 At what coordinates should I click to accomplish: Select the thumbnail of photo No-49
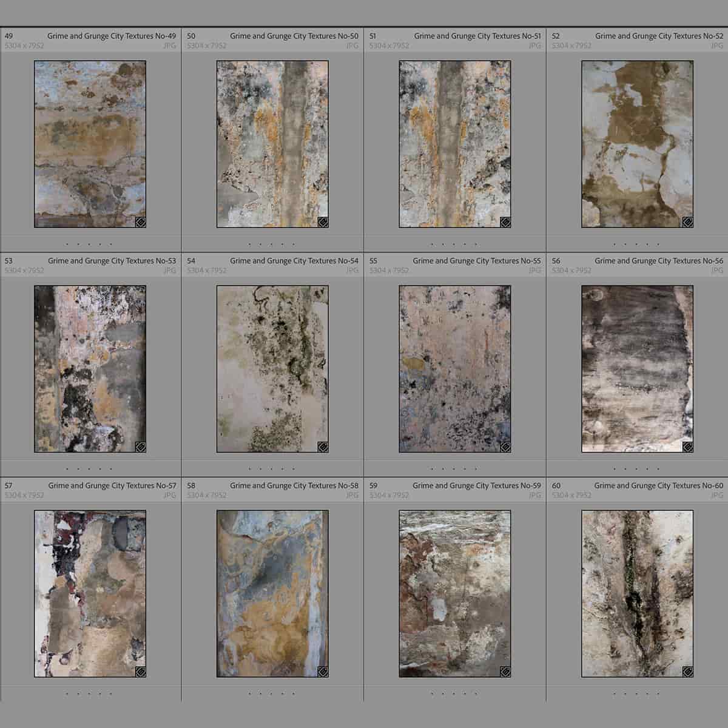tap(91, 143)
